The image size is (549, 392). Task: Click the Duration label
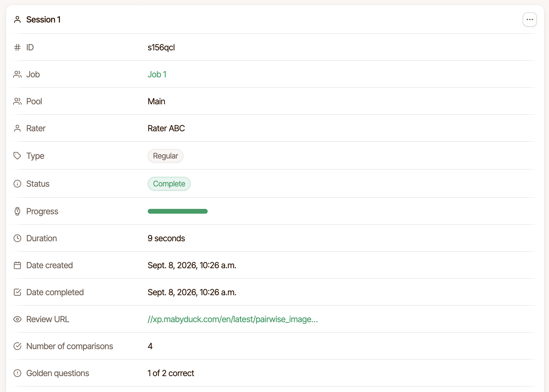[41, 238]
